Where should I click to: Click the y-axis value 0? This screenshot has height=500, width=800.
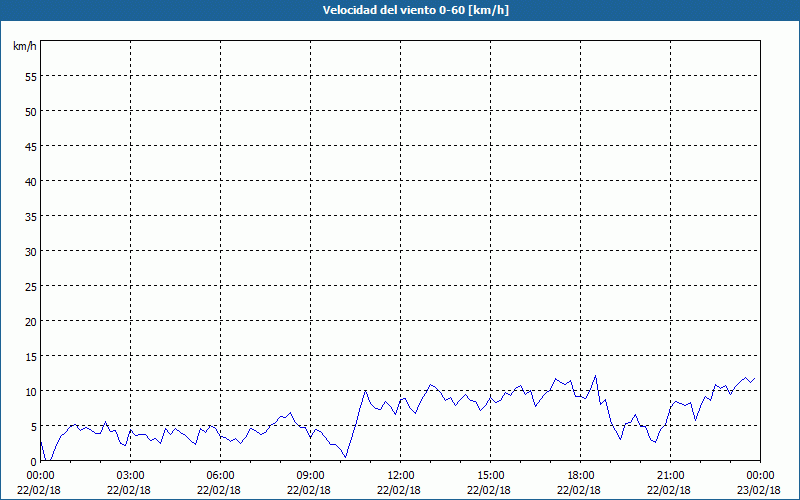(34, 461)
